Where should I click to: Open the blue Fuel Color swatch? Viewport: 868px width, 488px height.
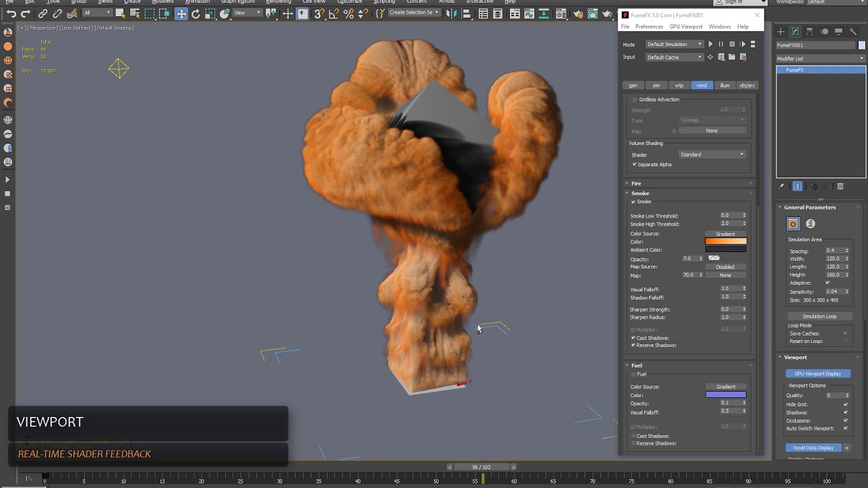pyautogui.click(x=726, y=394)
